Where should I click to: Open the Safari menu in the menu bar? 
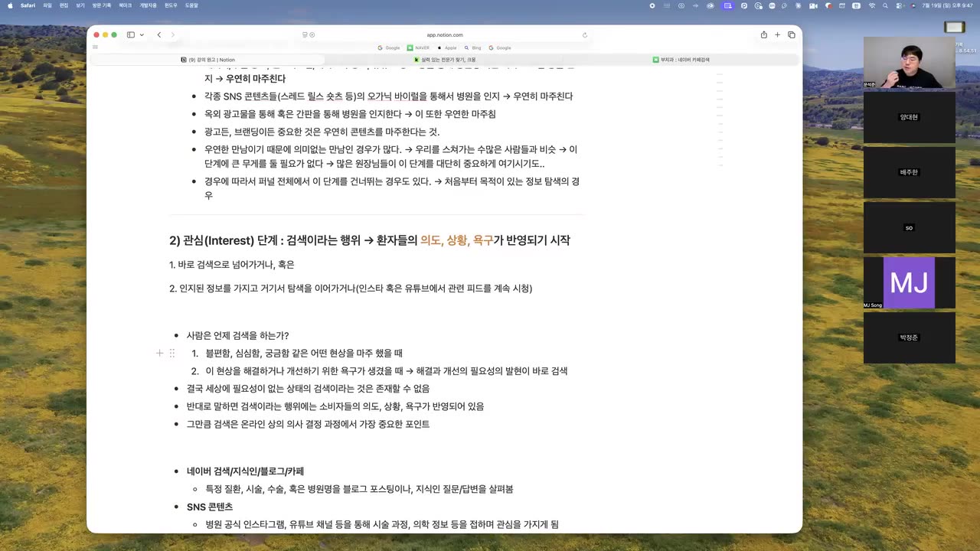(28, 5)
